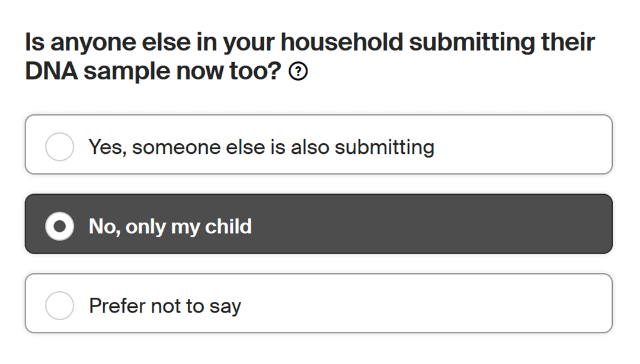
Task: Click the "No, only my child" label text
Action: [x=170, y=226]
